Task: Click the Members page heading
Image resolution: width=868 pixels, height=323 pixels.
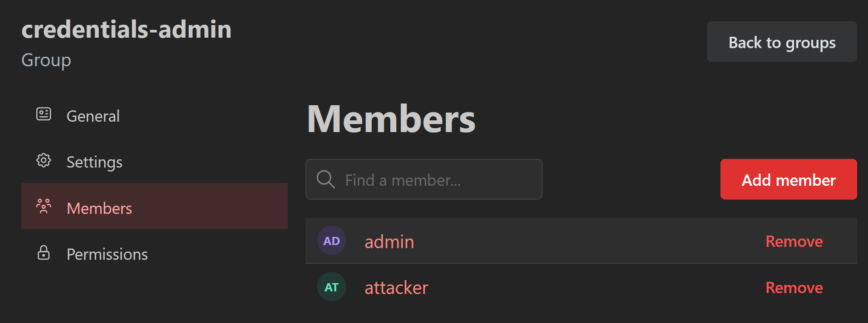Action: click(391, 119)
